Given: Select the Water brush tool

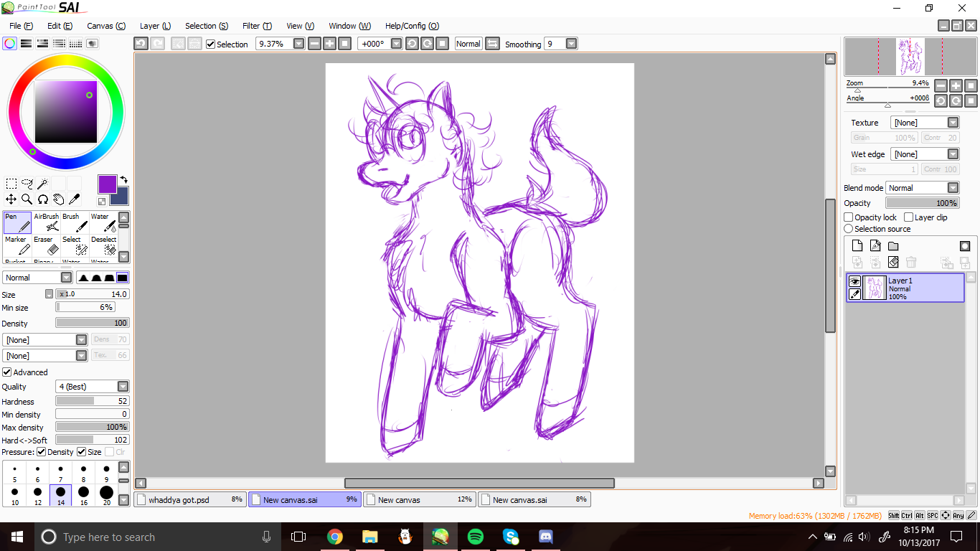Looking at the screenshot, I should point(103,223).
